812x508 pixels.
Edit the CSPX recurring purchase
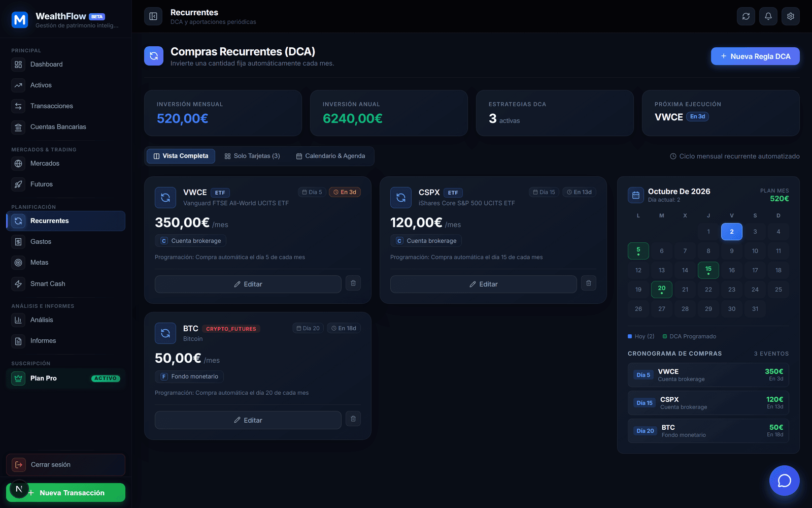pos(484,284)
